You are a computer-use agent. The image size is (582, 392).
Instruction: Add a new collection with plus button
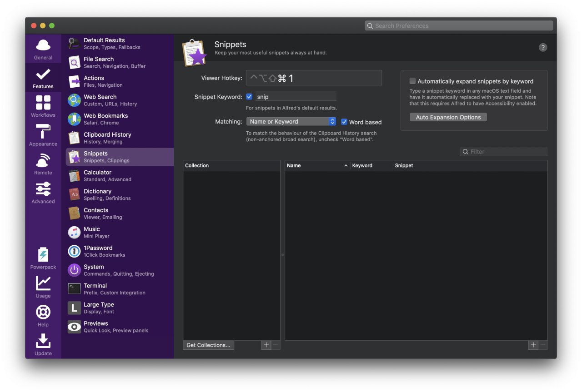tap(266, 345)
